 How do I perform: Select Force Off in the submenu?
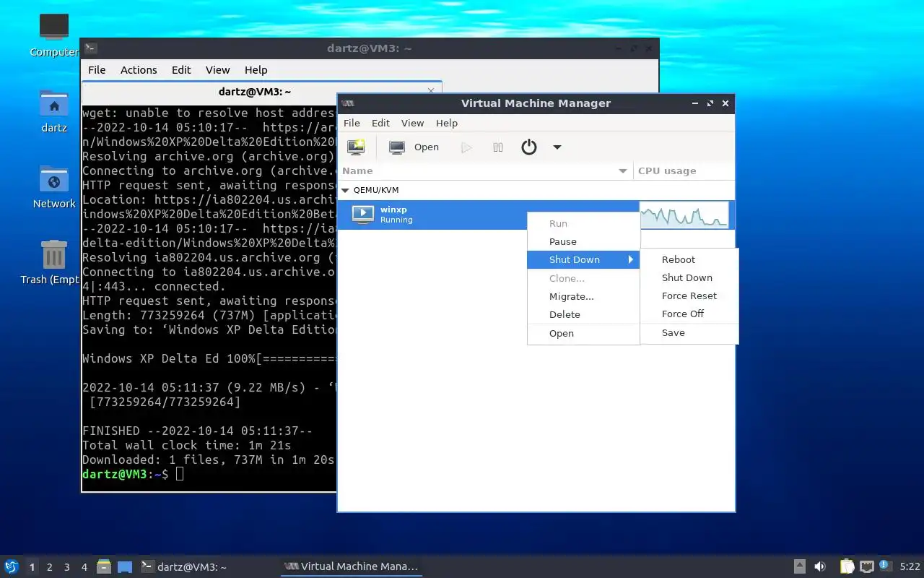click(689, 314)
